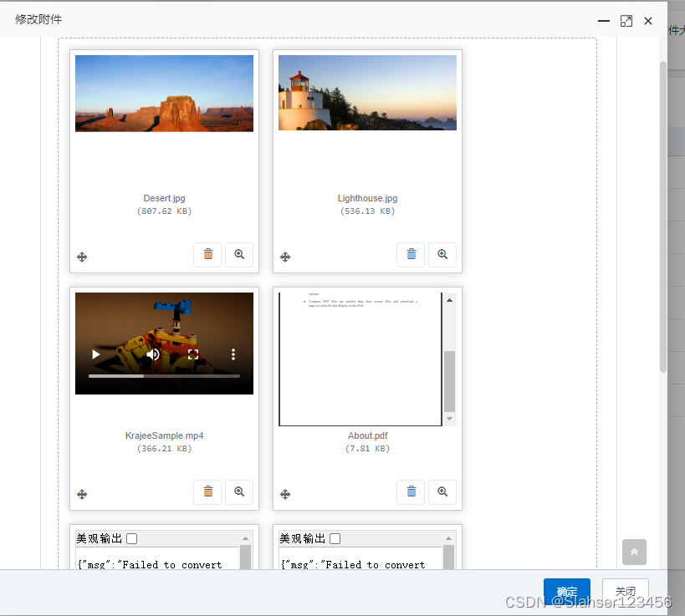Image resolution: width=685 pixels, height=616 pixels.
Task: Delete the Lighthouse.jpg attachment
Action: 412,255
